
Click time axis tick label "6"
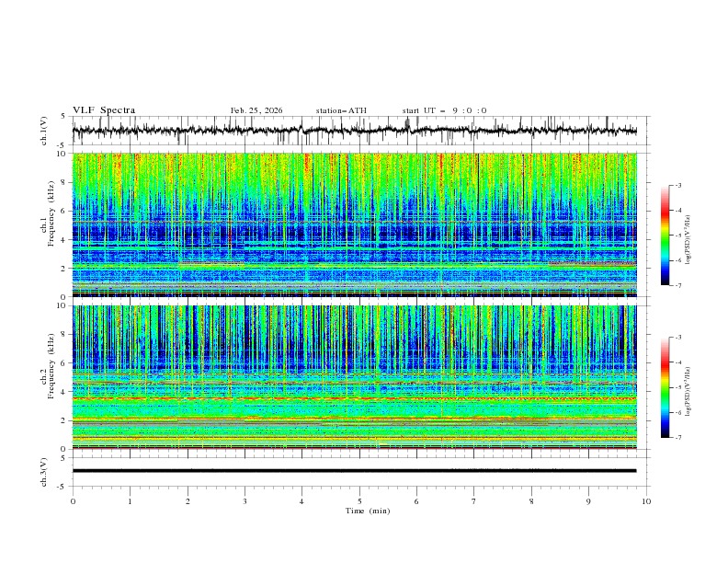click(x=416, y=501)
